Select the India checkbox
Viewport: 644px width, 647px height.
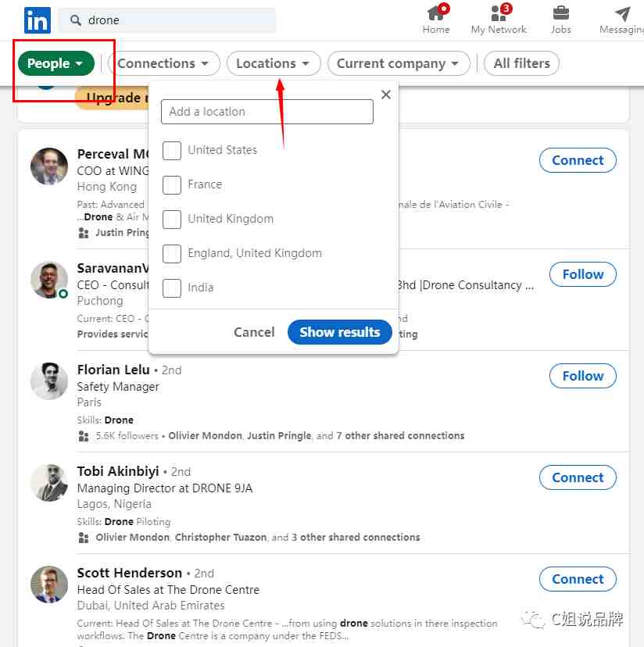coord(172,288)
